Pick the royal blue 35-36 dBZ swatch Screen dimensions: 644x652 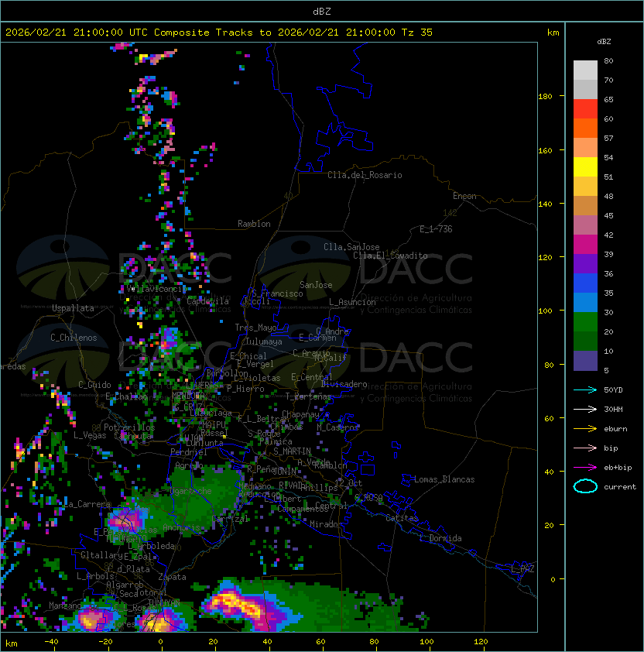585,283
